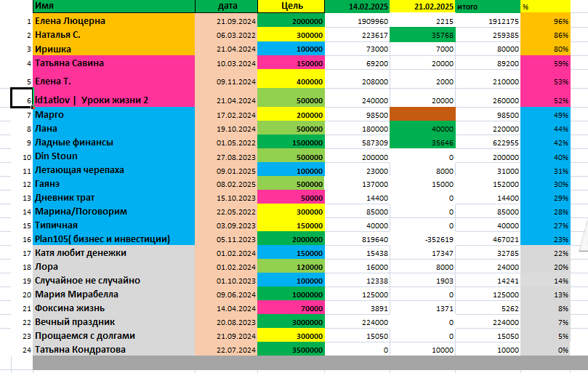Viewport: 588px width, 373px height.
Task: Select the cell 'Случайное не случайно'
Action: click(x=114, y=281)
